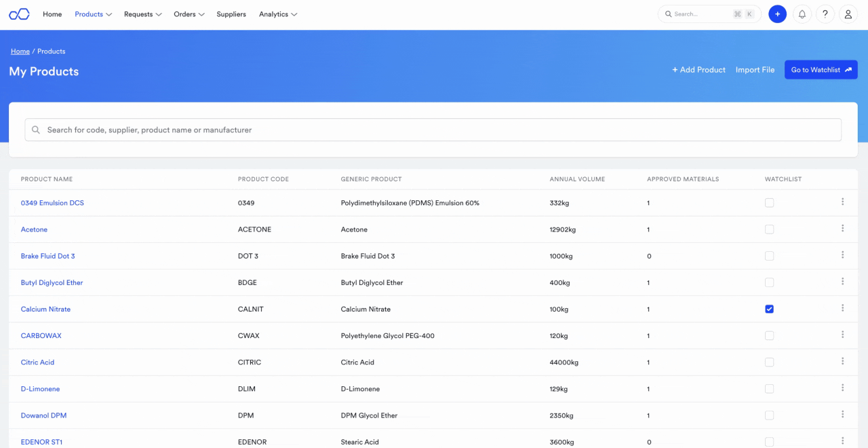Open the user profile icon
Screen dimensions: 868x448
[848, 14]
